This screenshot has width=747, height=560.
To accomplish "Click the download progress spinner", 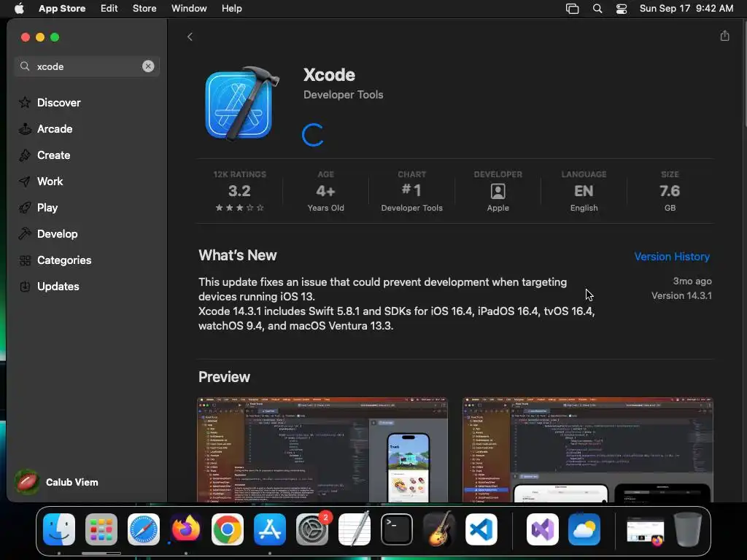I will pyautogui.click(x=314, y=135).
